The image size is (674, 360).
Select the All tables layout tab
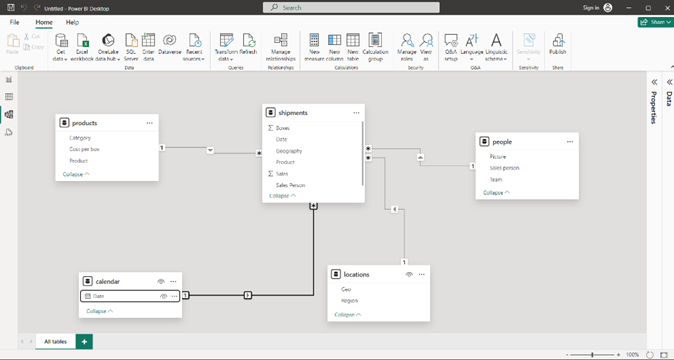tap(55, 342)
